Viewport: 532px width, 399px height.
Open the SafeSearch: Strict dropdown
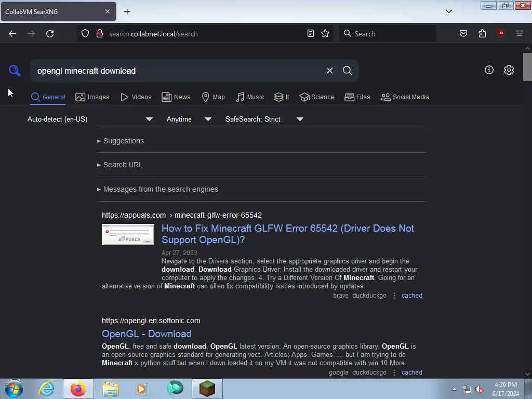point(264,119)
